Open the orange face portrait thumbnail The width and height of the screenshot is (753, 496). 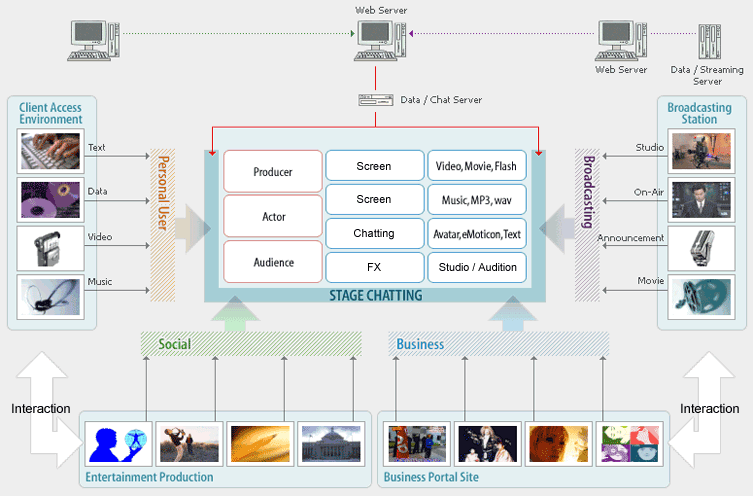(559, 444)
